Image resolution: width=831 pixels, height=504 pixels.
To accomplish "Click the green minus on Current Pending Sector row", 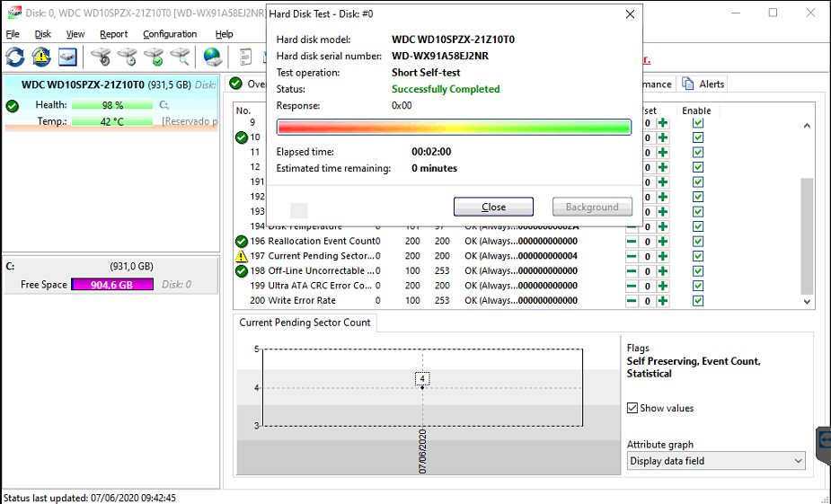I will click(632, 257).
